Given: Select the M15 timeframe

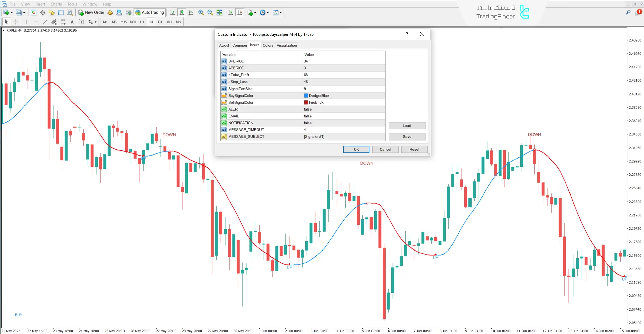Looking at the screenshot, I should (123, 22).
